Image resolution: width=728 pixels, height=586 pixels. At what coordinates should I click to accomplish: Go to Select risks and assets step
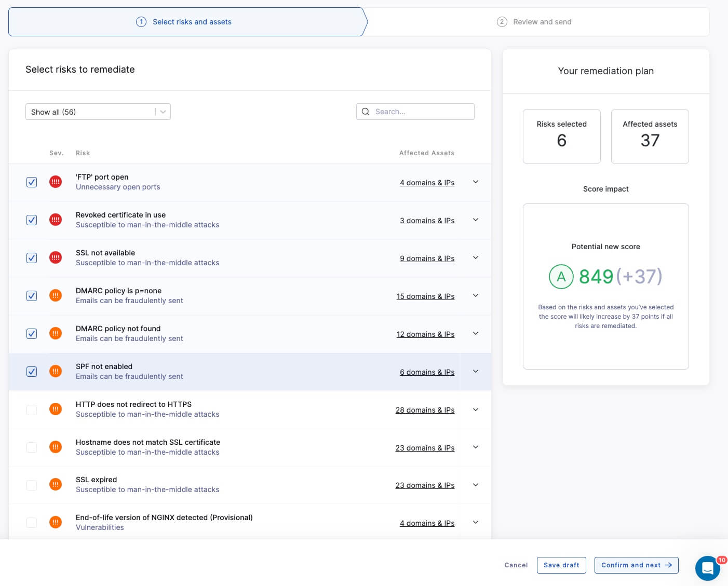tap(188, 22)
